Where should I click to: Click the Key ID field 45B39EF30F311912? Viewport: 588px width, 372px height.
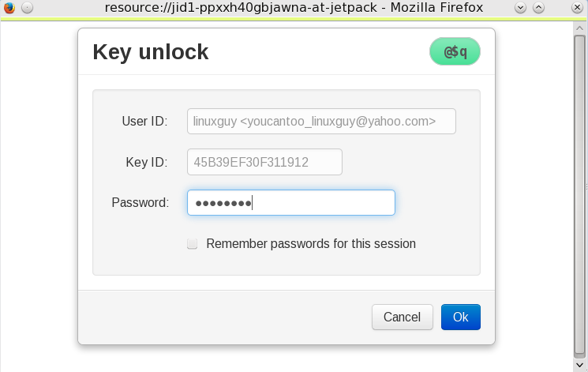click(x=264, y=162)
